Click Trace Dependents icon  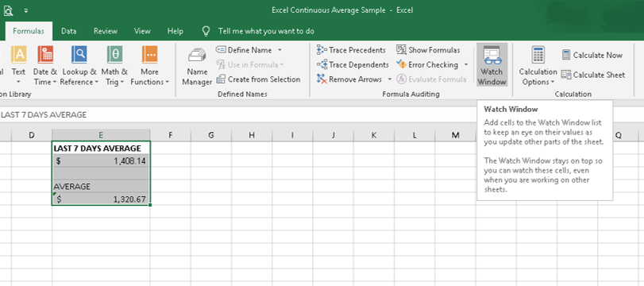322,64
